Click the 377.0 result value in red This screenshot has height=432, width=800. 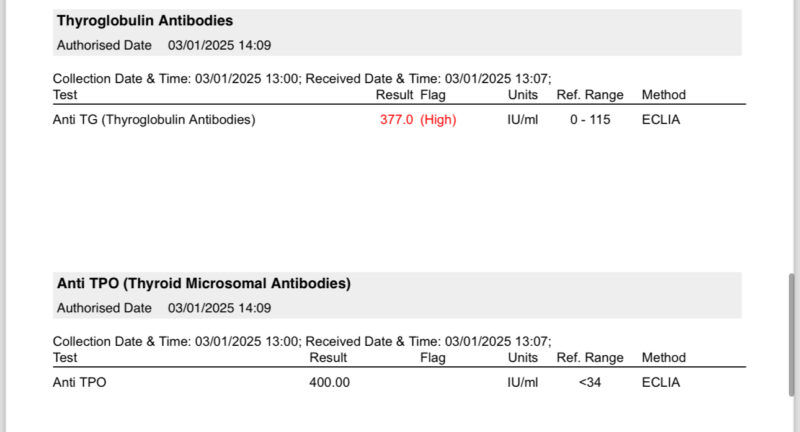[x=396, y=120]
